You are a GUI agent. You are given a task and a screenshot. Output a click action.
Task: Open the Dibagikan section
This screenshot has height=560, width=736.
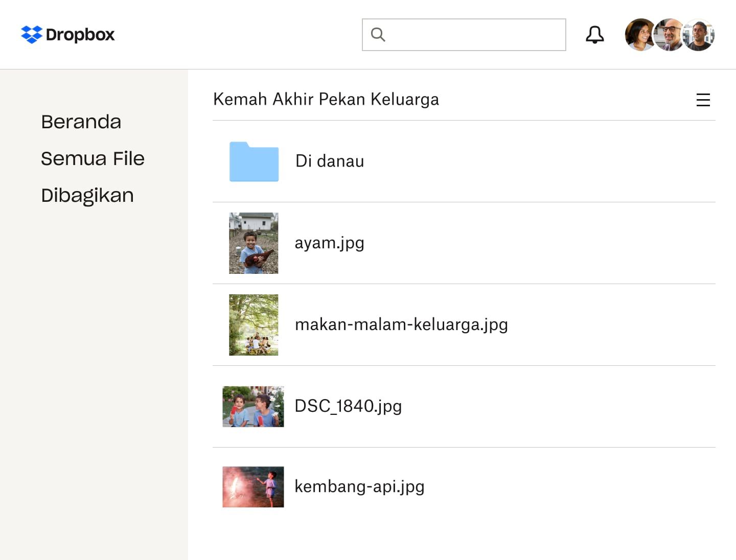[87, 195]
